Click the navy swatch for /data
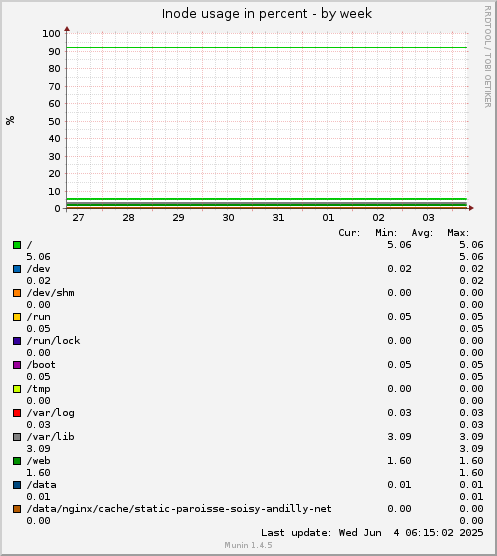The width and height of the screenshot is (497, 556). 17,485
